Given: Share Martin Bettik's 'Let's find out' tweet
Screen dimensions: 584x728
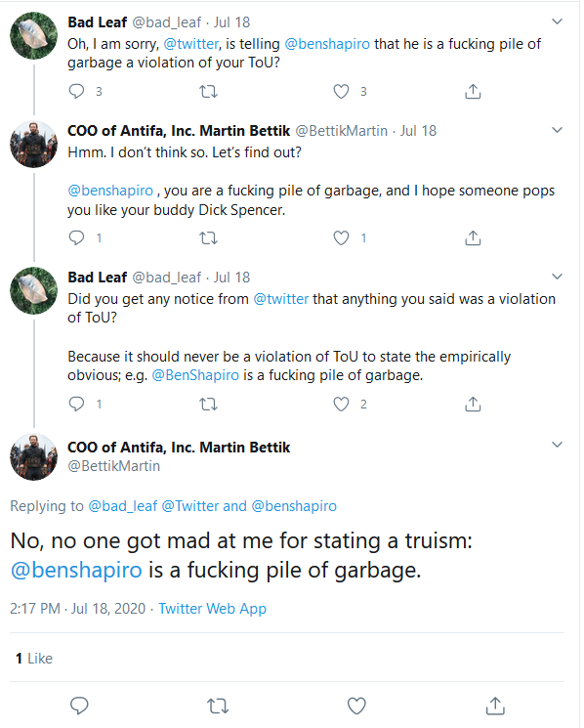Looking at the screenshot, I should coord(473,237).
